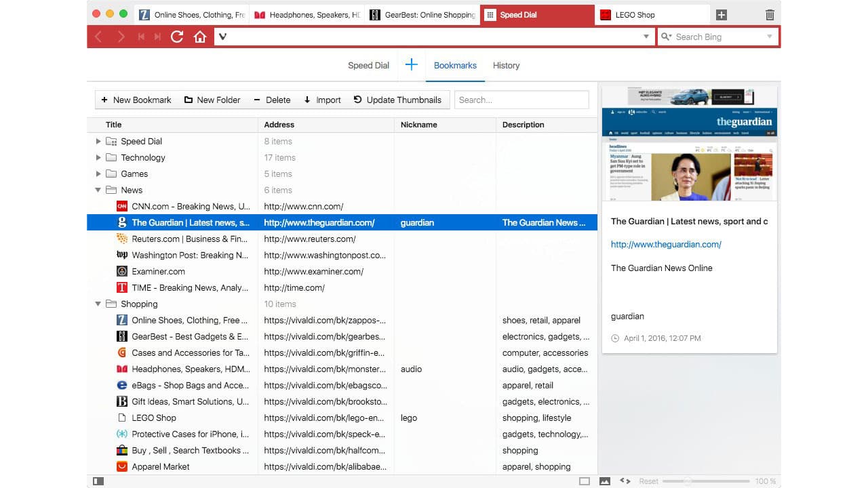
Task: Select the LEGO Shop browser tab
Action: [x=651, y=14]
